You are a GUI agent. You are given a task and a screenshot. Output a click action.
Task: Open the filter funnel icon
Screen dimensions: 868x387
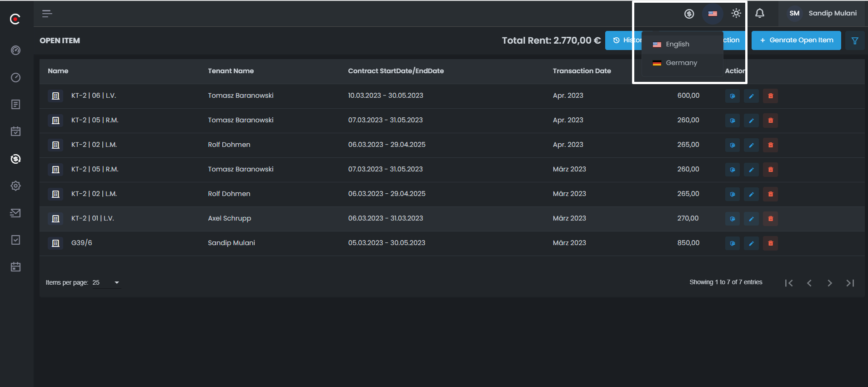coord(854,41)
